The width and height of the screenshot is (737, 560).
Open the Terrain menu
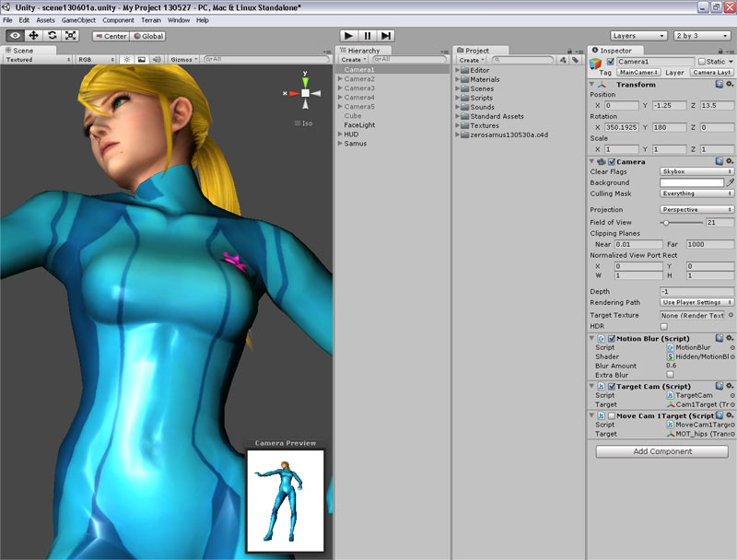click(151, 20)
